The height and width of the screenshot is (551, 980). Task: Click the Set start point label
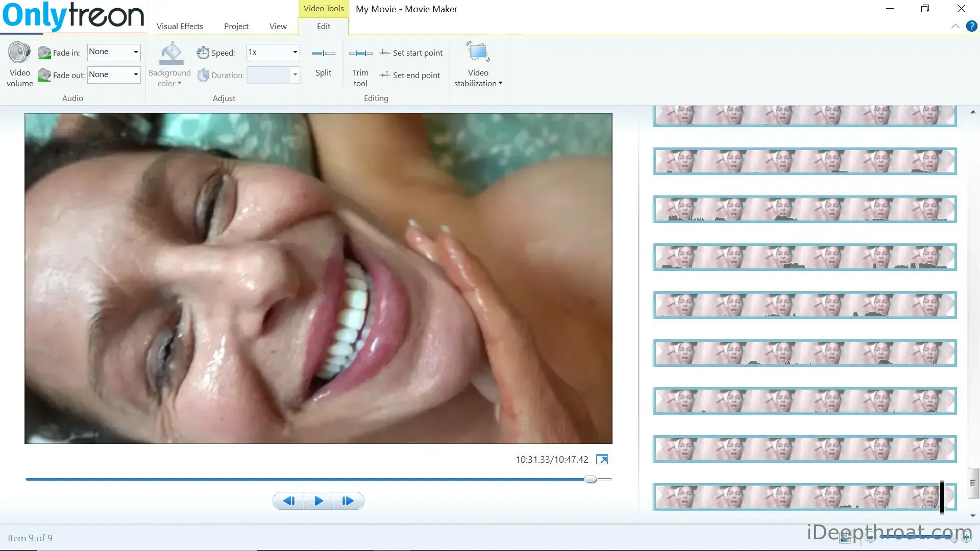point(418,53)
